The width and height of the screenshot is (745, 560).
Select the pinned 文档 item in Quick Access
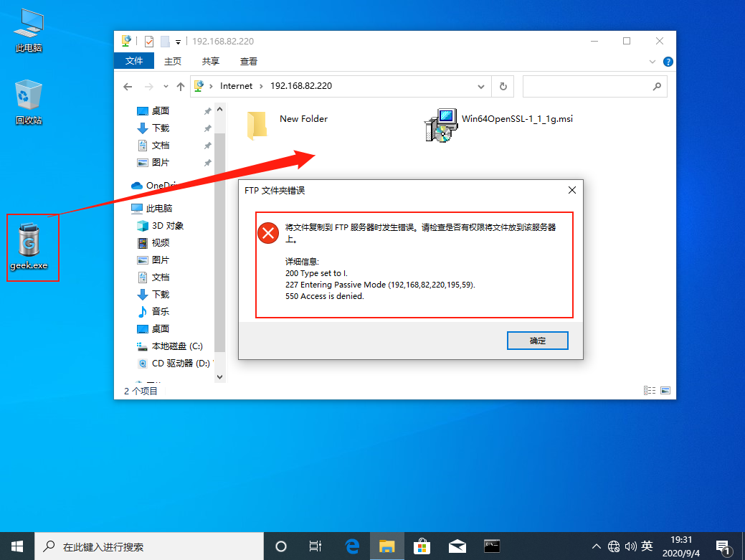point(153,145)
